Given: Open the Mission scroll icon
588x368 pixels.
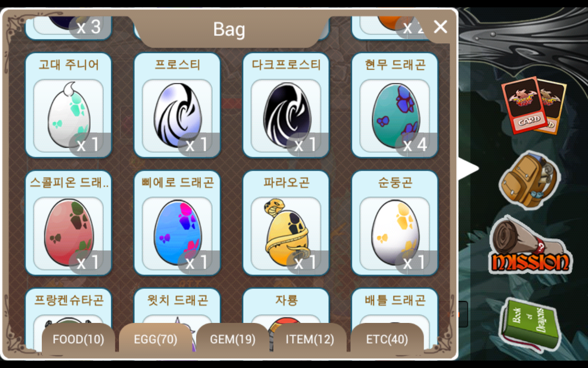Looking at the screenshot, I should (x=530, y=246).
